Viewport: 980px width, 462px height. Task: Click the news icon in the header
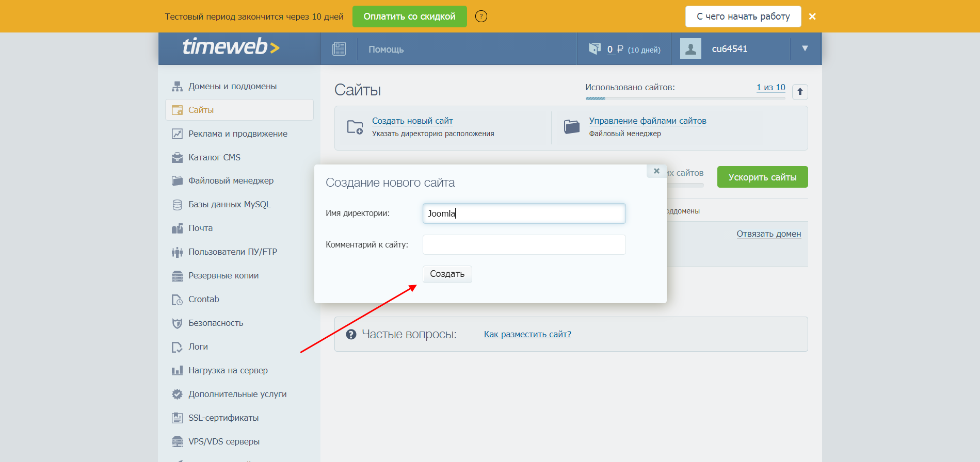coord(339,49)
